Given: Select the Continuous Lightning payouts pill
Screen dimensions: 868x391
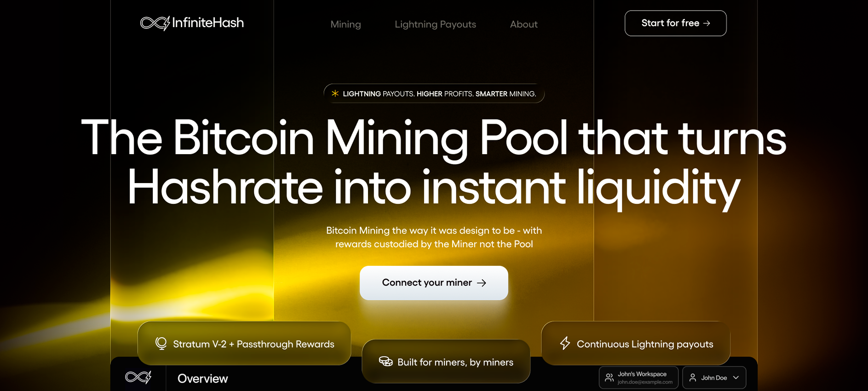Looking at the screenshot, I should pos(636,344).
